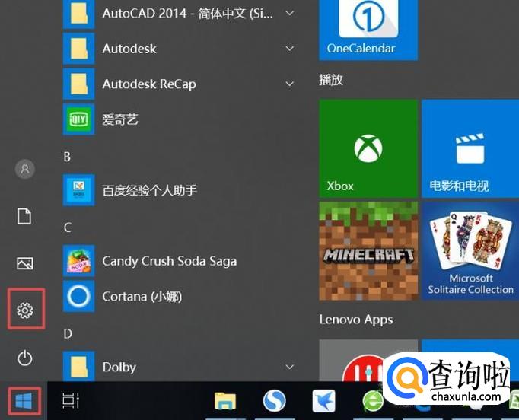The height and width of the screenshot is (420, 519).
Task: Open the Xbox tile
Action: [368, 148]
